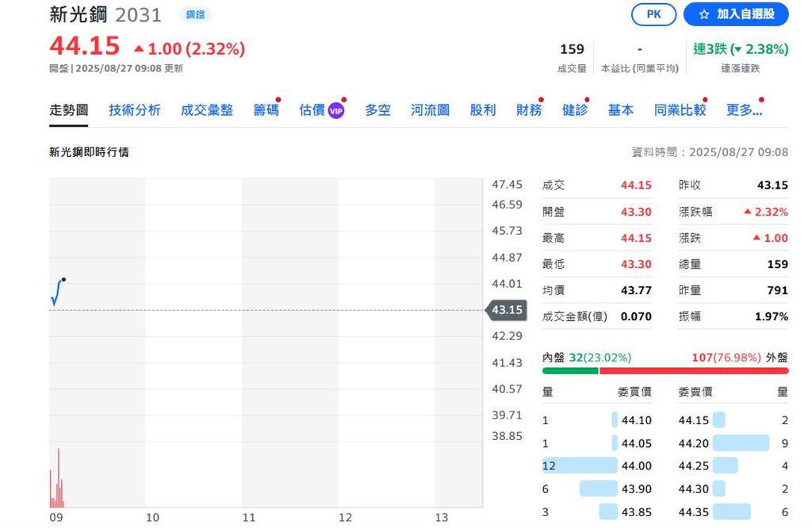812x528 pixels.
Task: Click the stock name 新光鋼 2031
Action: click(105, 15)
